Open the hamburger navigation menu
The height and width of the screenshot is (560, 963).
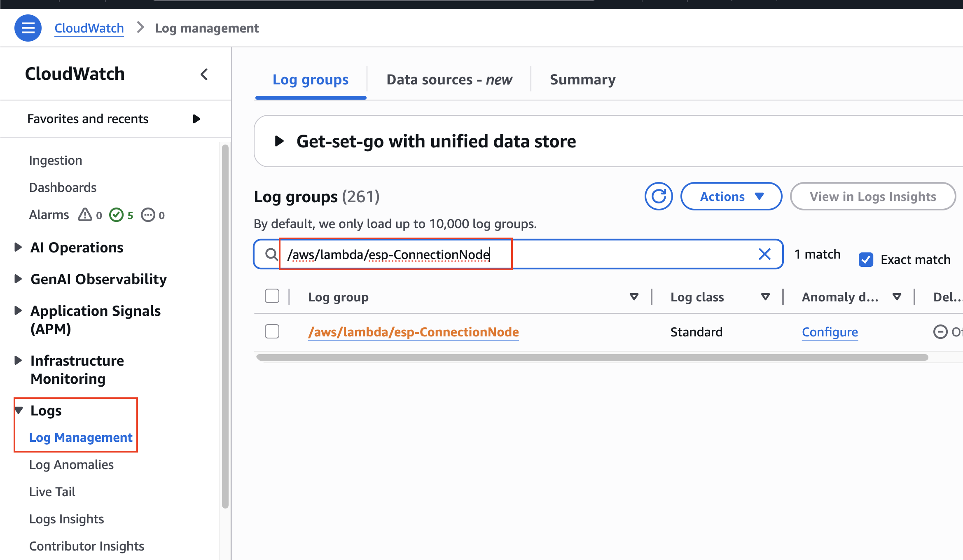[28, 28]
